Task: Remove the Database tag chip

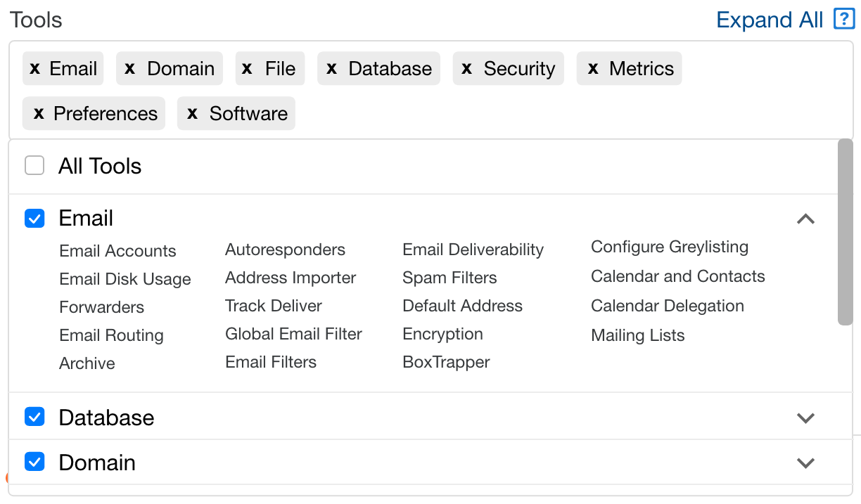Action: [x=332, y=69]
